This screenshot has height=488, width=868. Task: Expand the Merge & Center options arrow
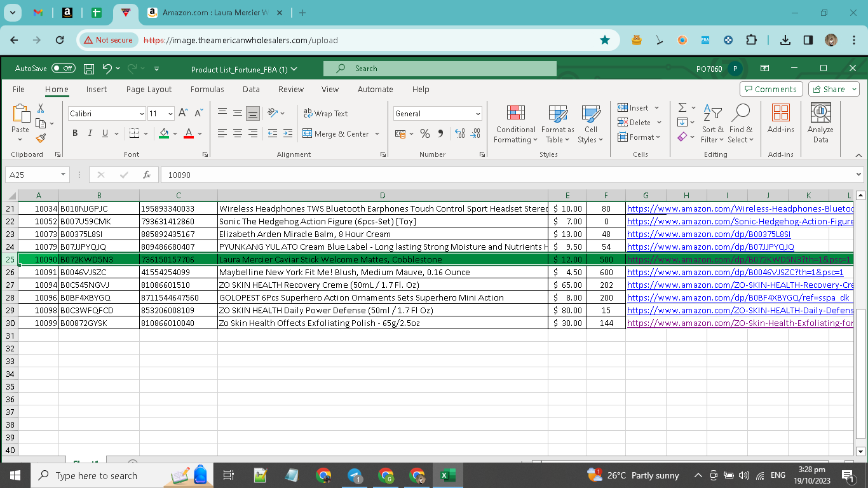[x=377, y=134]
